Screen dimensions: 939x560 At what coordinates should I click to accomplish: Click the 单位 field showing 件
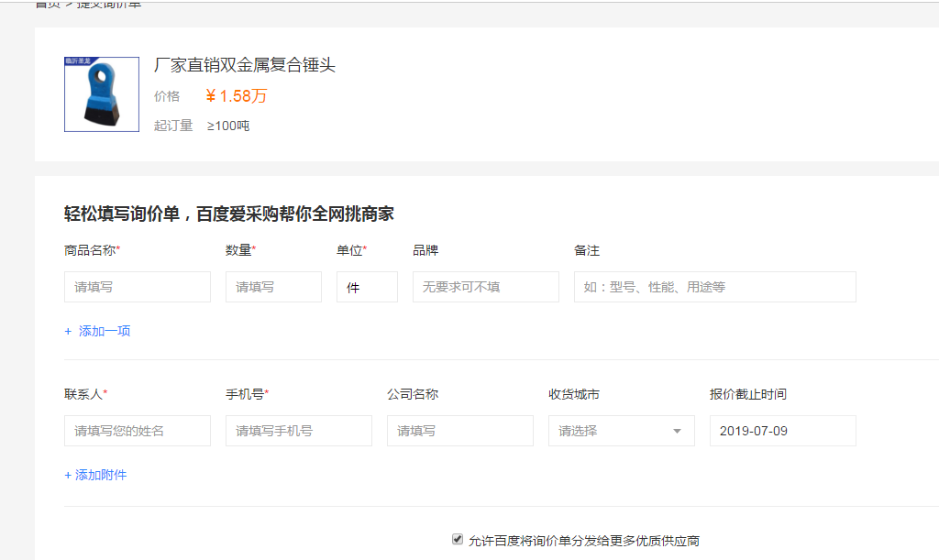point(367,287)
